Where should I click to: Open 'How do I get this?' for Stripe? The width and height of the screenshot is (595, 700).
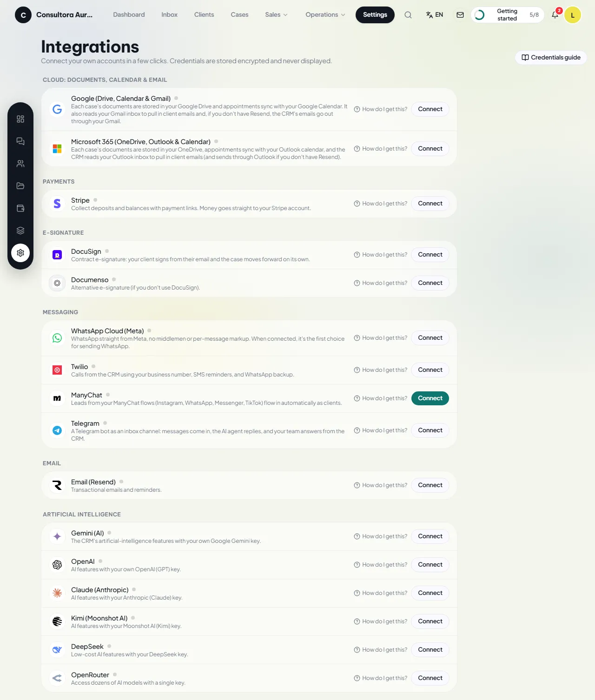381,204
